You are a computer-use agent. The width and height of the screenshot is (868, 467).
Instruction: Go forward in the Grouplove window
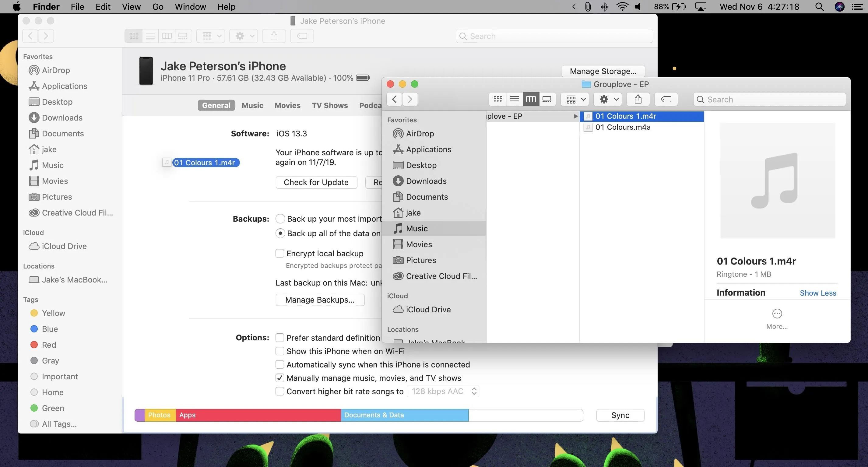410,100
